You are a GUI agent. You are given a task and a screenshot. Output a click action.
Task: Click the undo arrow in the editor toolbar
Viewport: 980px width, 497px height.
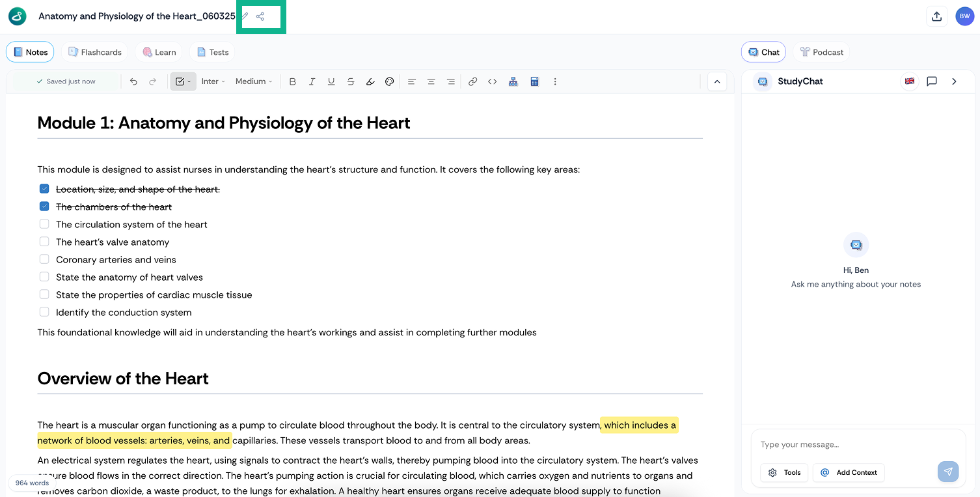coord(133,81)
